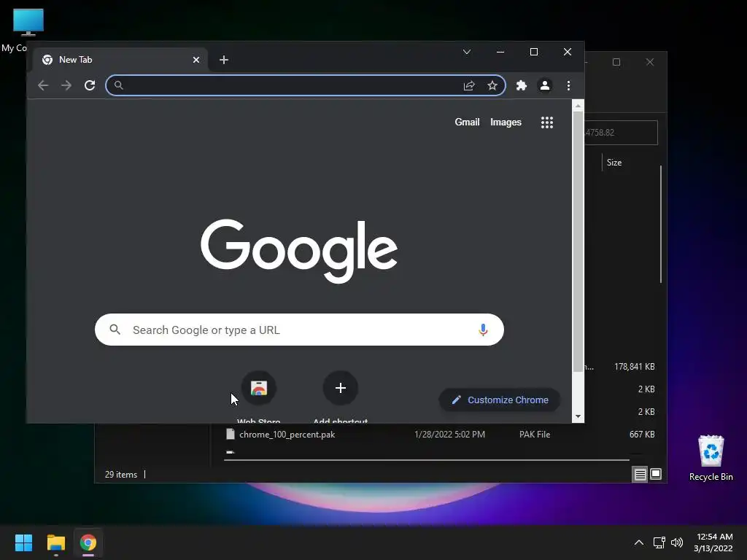Open File Explorer from the taskbar
The height and width of the screenshot is (560, 747).
pyautogui.click(x=55, y=542)
